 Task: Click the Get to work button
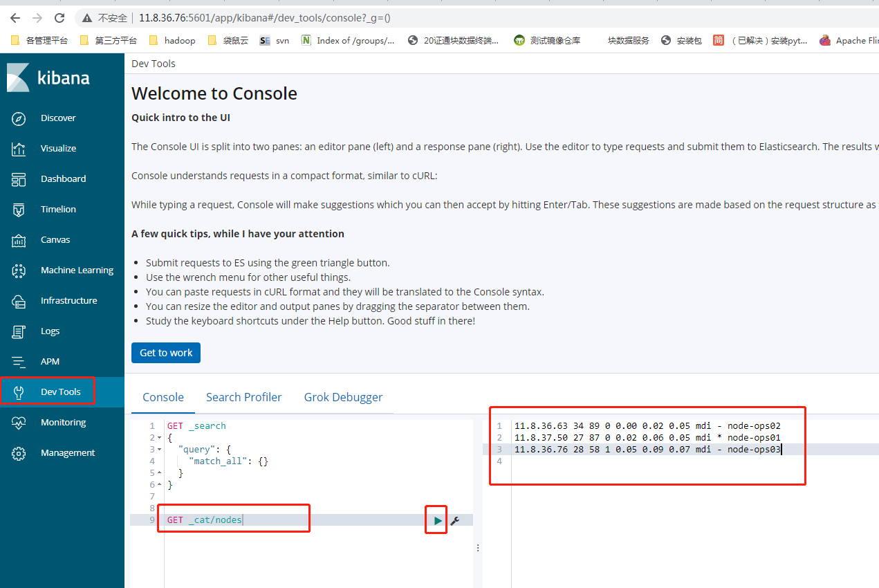[166, 353]
